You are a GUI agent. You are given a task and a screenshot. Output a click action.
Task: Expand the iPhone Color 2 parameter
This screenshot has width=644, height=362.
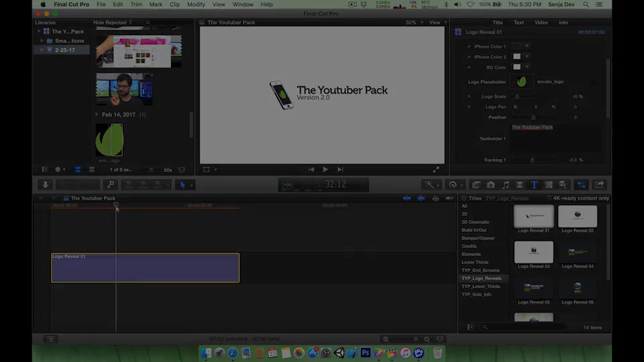(469, 56)
